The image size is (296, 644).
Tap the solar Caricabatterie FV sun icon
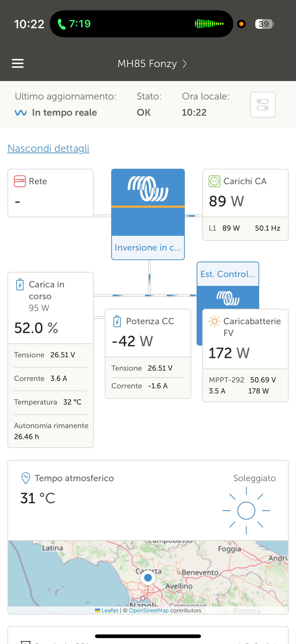[x=214, y=321]
